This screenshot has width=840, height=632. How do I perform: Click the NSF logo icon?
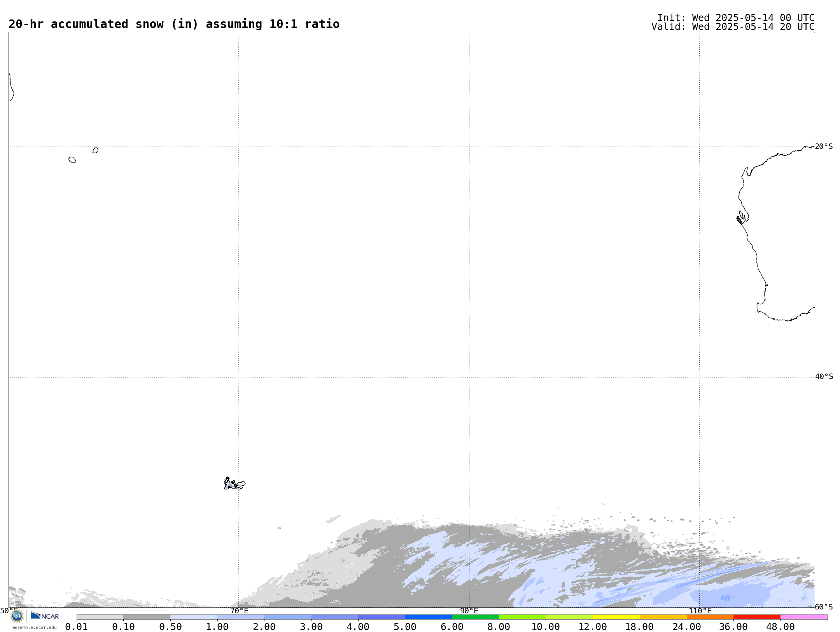17,616
